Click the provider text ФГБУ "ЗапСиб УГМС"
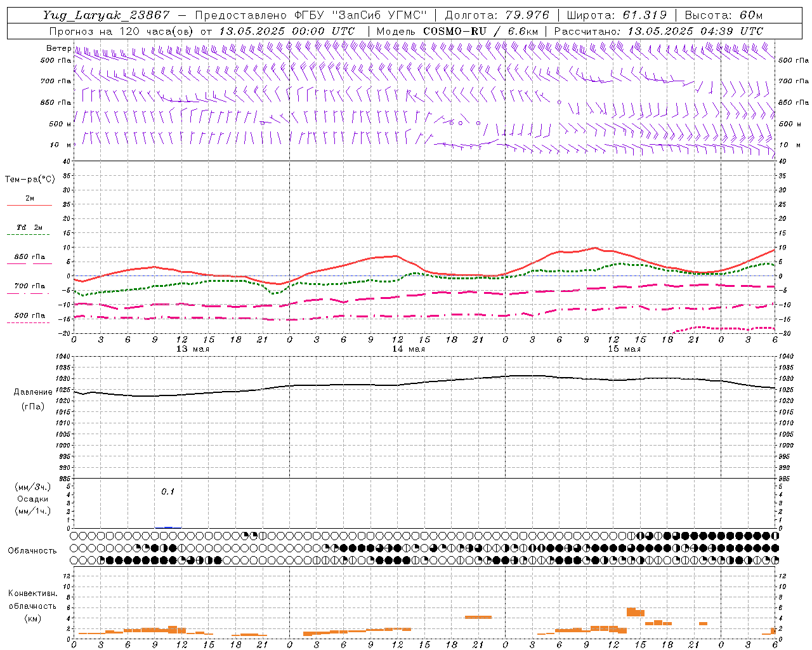The image size is (812, 650). pos(361,15)
